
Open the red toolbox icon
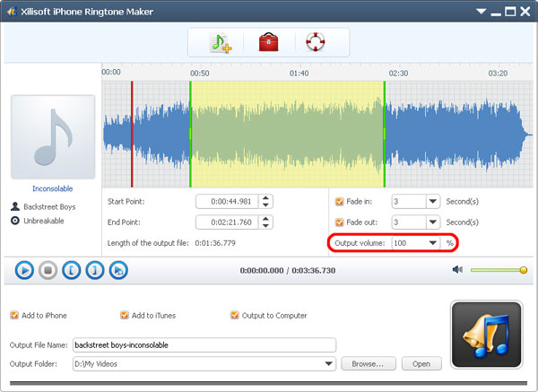pyautogui.click(x=268, y=42)
